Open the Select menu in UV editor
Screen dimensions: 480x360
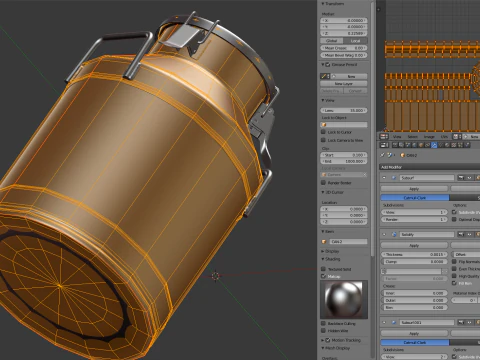(412, 137)
